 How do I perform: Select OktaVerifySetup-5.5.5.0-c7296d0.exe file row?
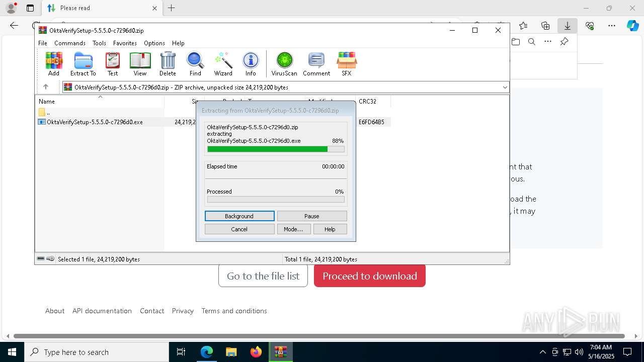tap(214, 122)
